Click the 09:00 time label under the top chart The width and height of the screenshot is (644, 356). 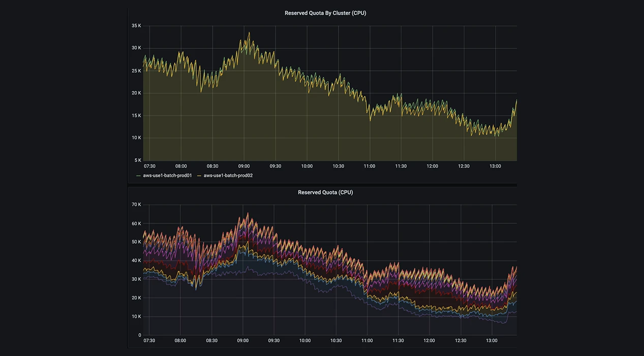tap(244, 166)
